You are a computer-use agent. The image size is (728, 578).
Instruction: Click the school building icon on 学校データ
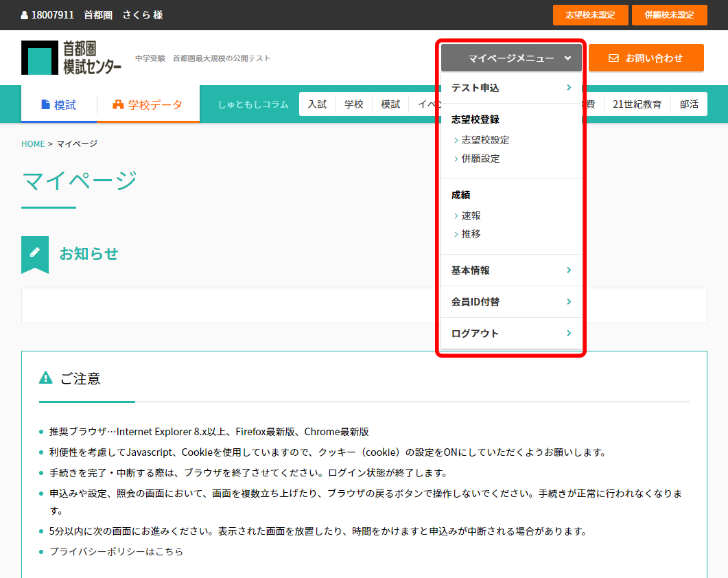click(118, 105)
